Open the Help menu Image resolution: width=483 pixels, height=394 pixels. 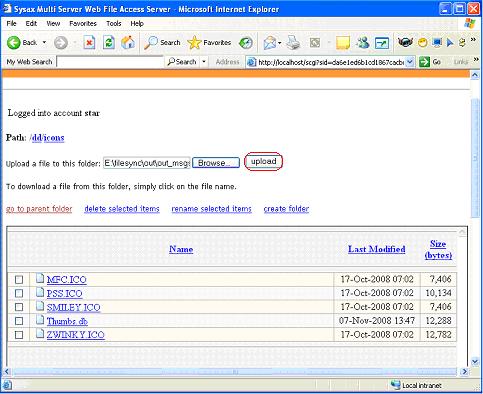coord(137,23)
